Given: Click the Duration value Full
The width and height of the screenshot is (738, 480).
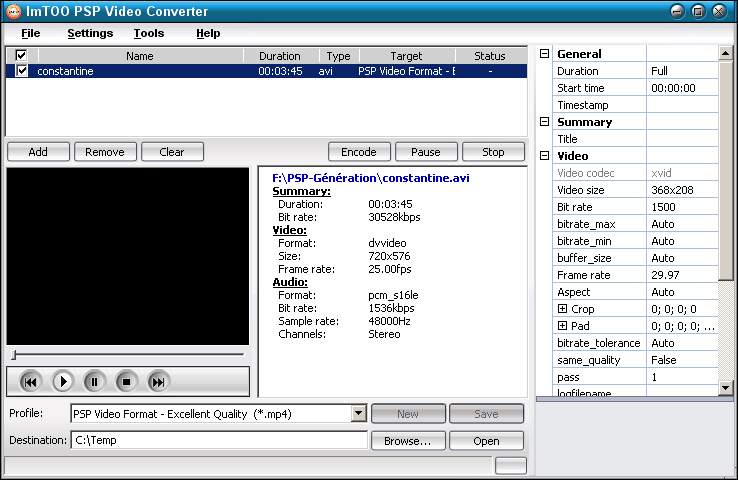Looking at the screenshot, I should coord(659,71).
